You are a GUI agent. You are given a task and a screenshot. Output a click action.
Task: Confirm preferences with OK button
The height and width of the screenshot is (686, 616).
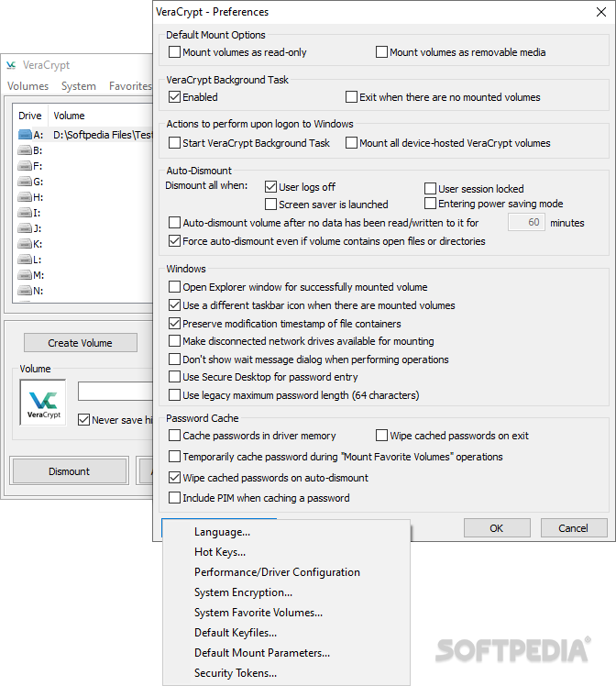tap(497, 528)
